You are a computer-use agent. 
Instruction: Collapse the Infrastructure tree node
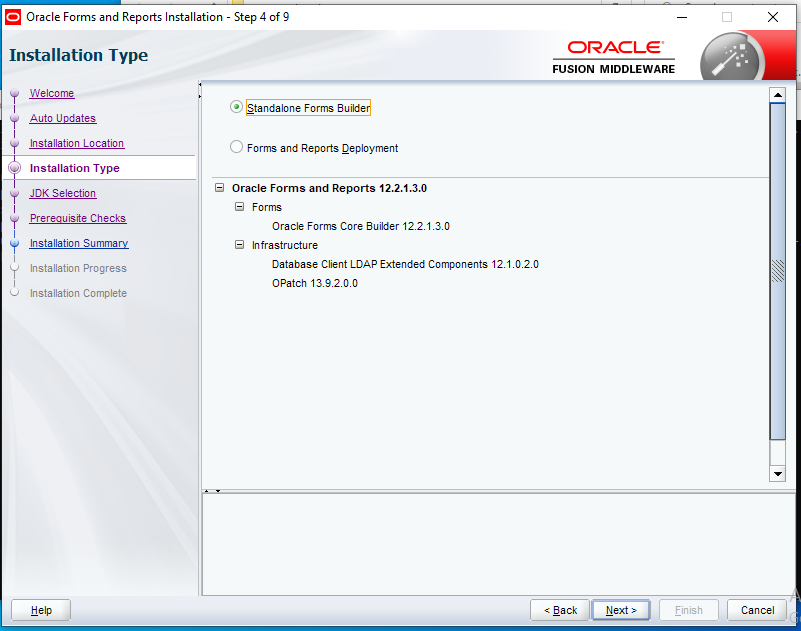coord(239,245)
